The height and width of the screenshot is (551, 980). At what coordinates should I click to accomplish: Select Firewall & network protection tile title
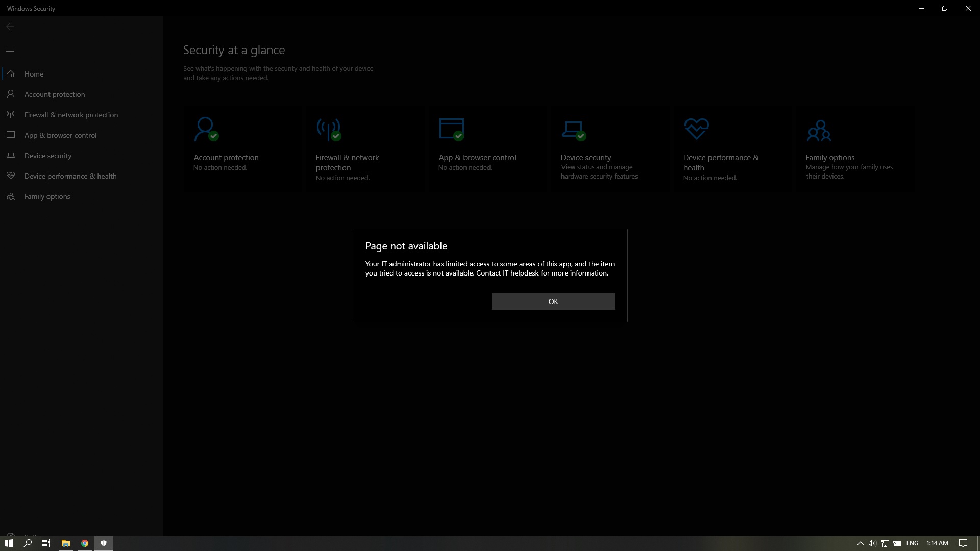[347, 163]
